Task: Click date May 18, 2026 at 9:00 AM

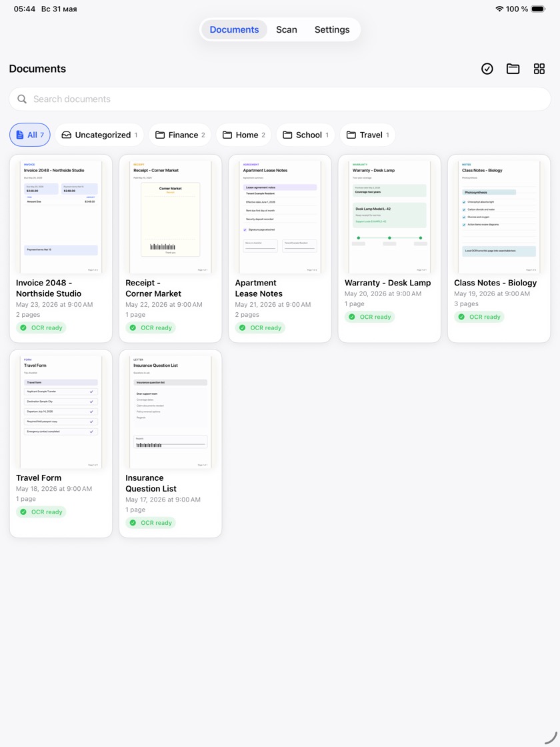Action: [54, 489]
